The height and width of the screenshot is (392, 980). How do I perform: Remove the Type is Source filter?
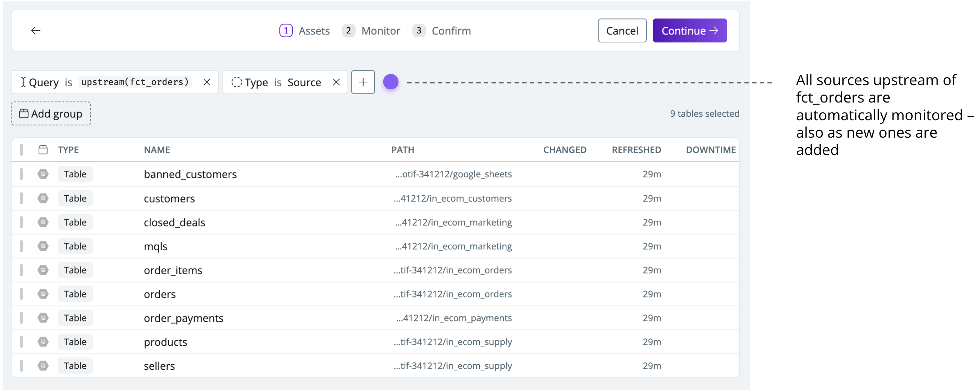(336, 82)
